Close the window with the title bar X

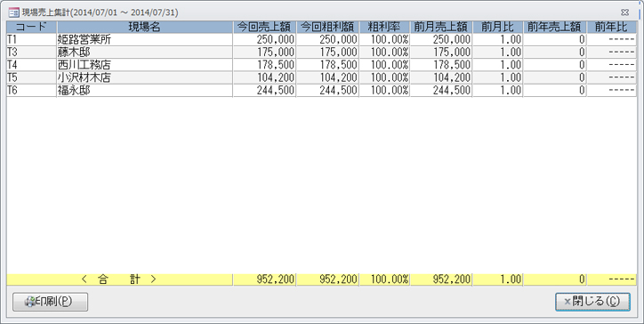coord(624,12)
